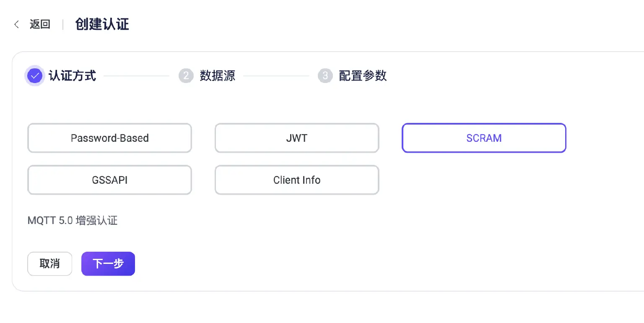Click the back arrow chevron icon

tap(17, 24)
